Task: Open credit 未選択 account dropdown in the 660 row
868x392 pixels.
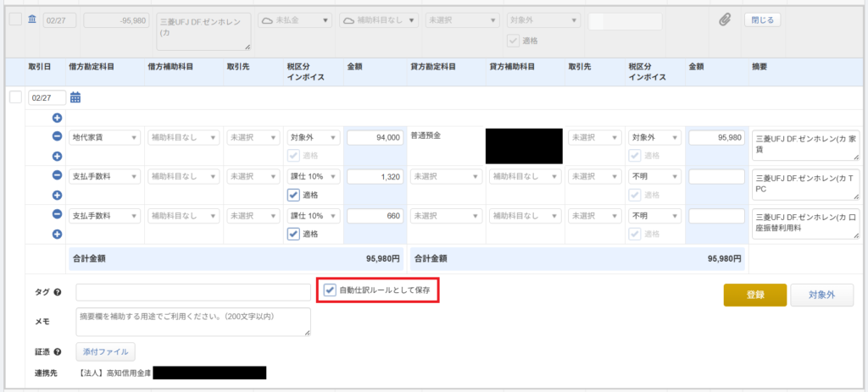Action: point(446,216)
